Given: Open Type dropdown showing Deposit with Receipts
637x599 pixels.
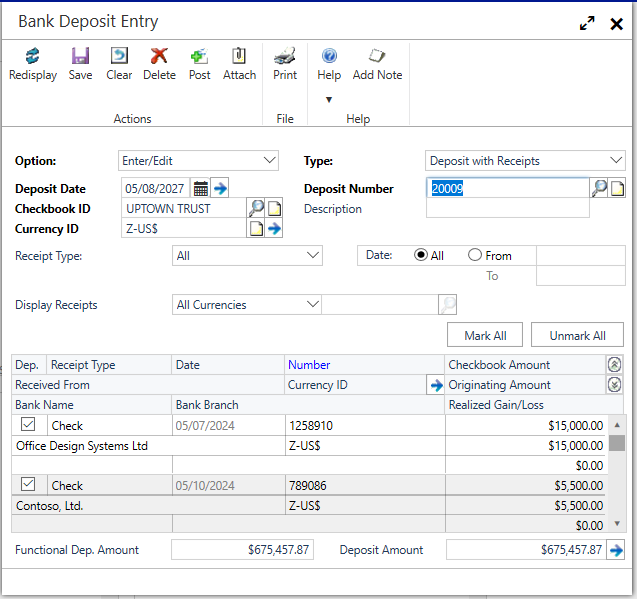Looking at the screenshot, I should (x=525, y=161).
